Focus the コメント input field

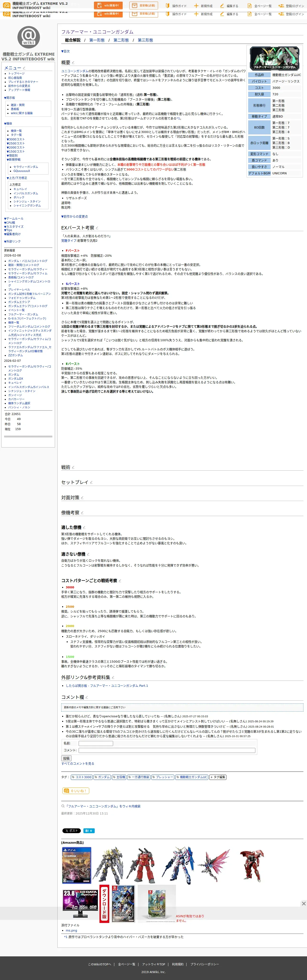(167, 751)
